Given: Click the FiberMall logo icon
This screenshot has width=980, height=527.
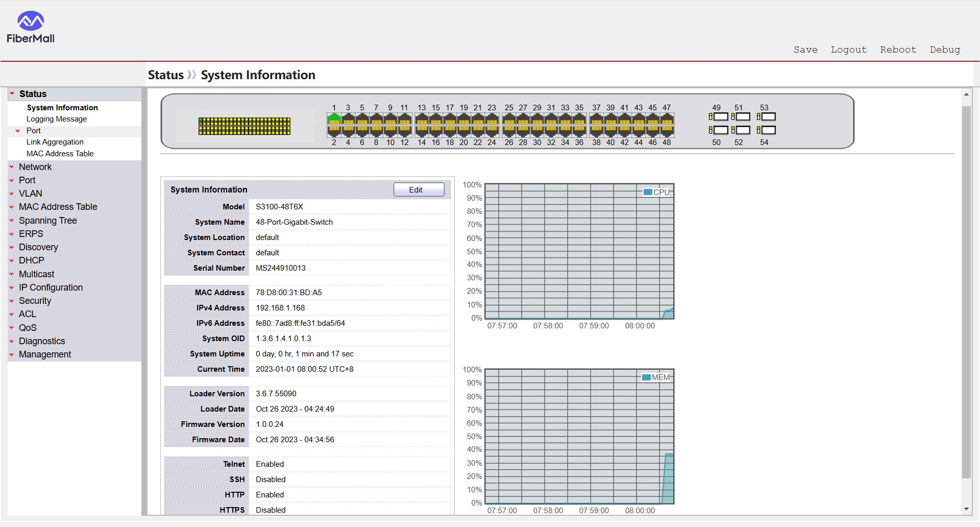Looking at the screenshot, I should pos(31,21).
